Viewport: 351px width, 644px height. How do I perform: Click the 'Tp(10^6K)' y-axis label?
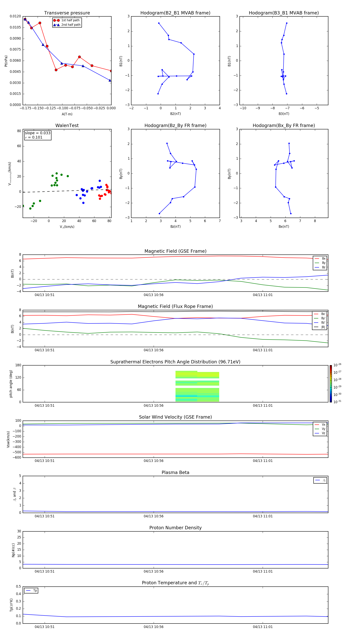tap(11, 605)
